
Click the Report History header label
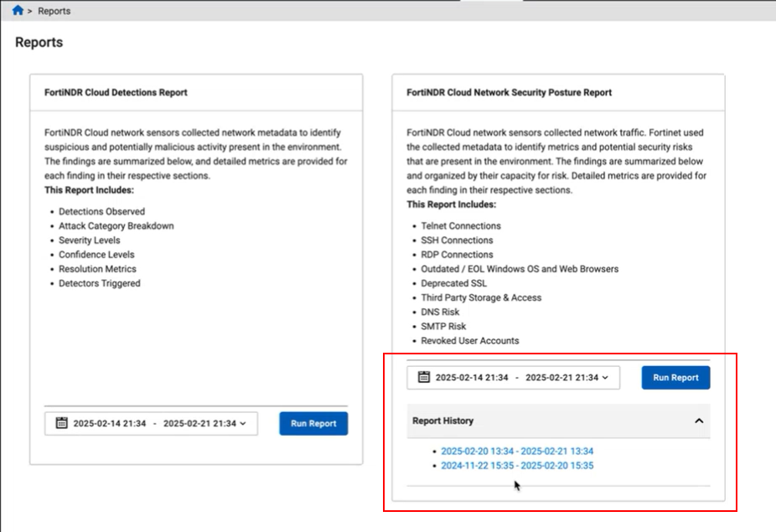[x=442, y=421]
